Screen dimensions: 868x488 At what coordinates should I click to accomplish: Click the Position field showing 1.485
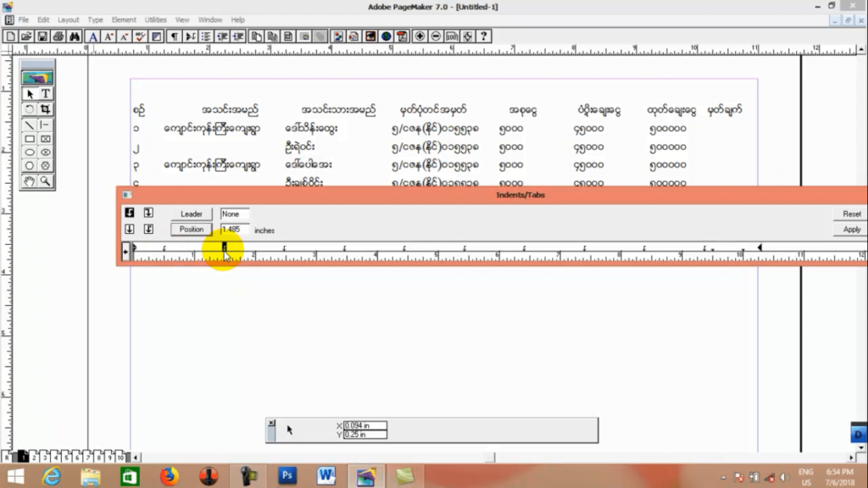(x=235, y=229)
